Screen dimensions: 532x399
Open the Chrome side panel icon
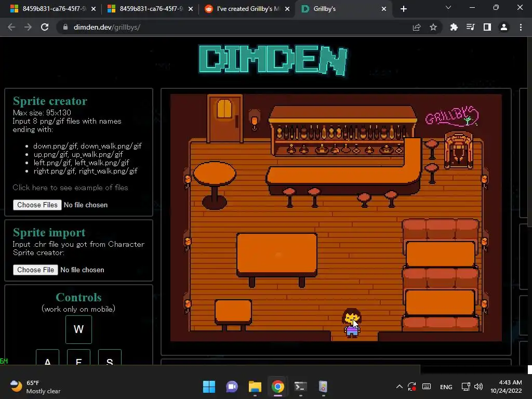(x=487, y=27)
